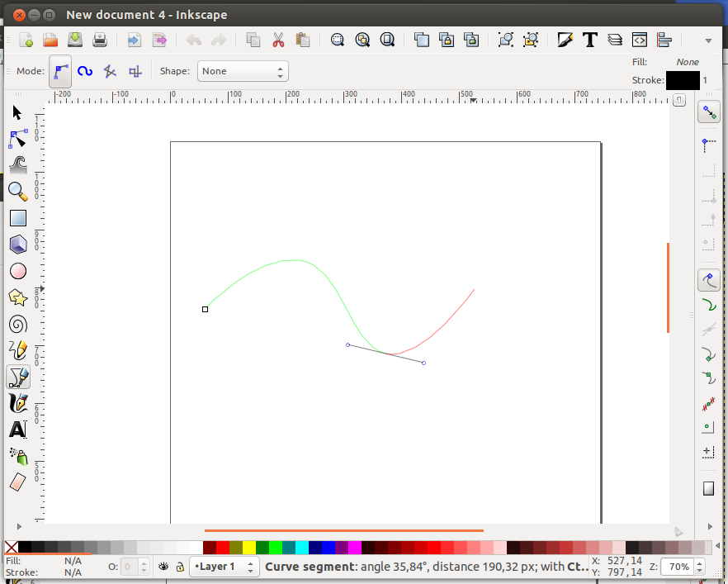
Task: Click the Undo button
Action: click(194, 40)
